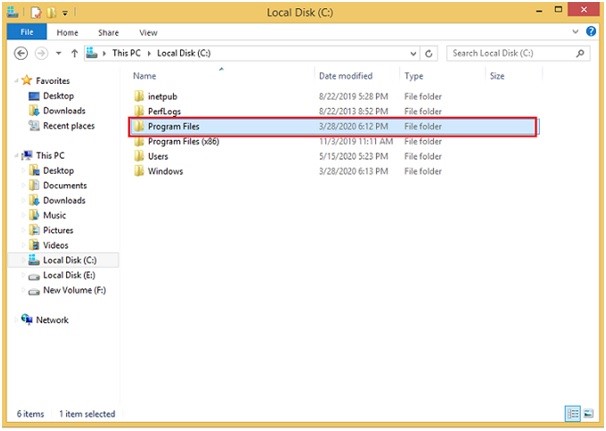This screenshot has width=606, height=431.
Task: Open the Share tab
Action: point(109,32)
